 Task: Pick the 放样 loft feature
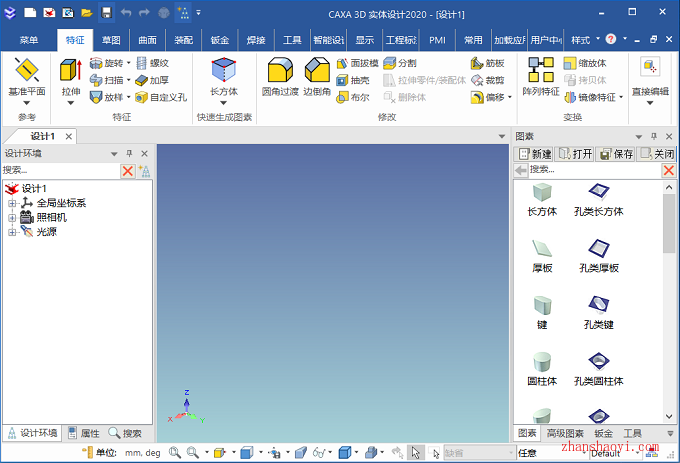click(x=107, y=97)
